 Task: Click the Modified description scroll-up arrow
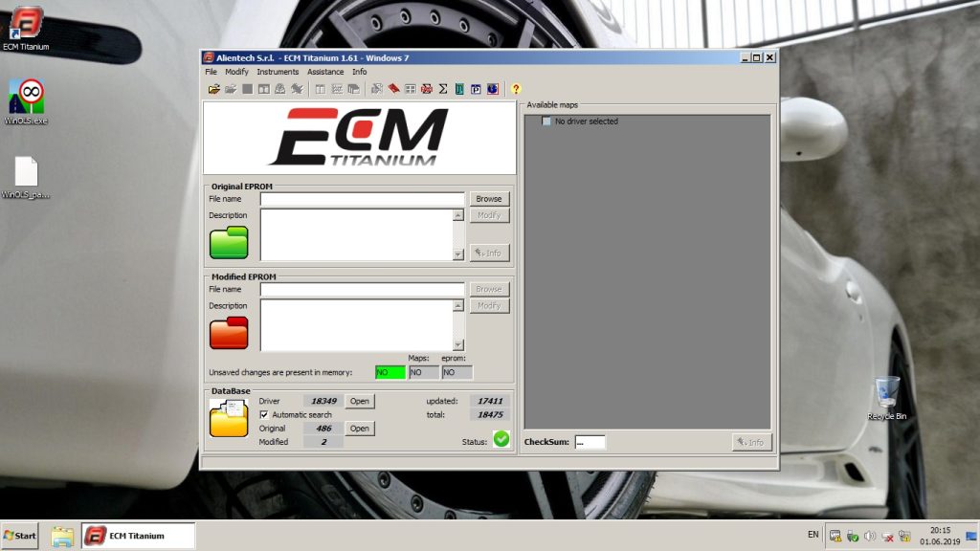[x=457, y=303]
